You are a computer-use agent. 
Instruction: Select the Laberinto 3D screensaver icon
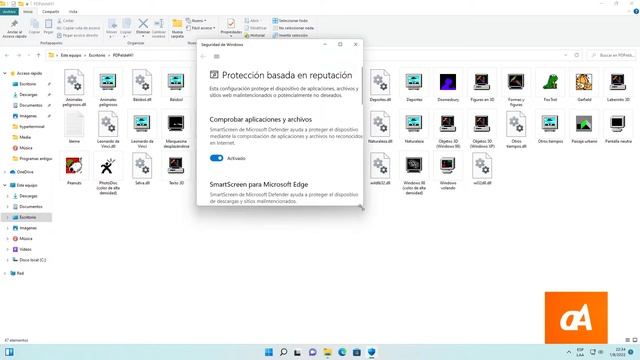point(618,82)
